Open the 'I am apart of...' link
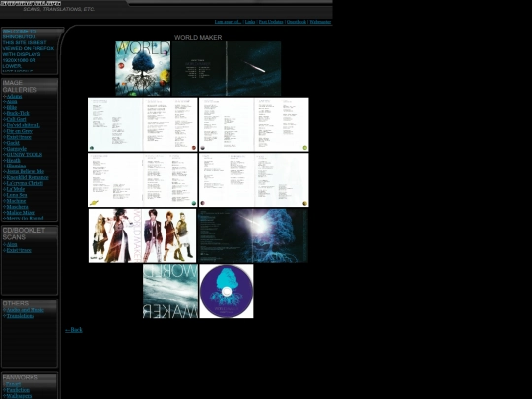The height and width of the screenshot is (399, 532). coord(228,22)
